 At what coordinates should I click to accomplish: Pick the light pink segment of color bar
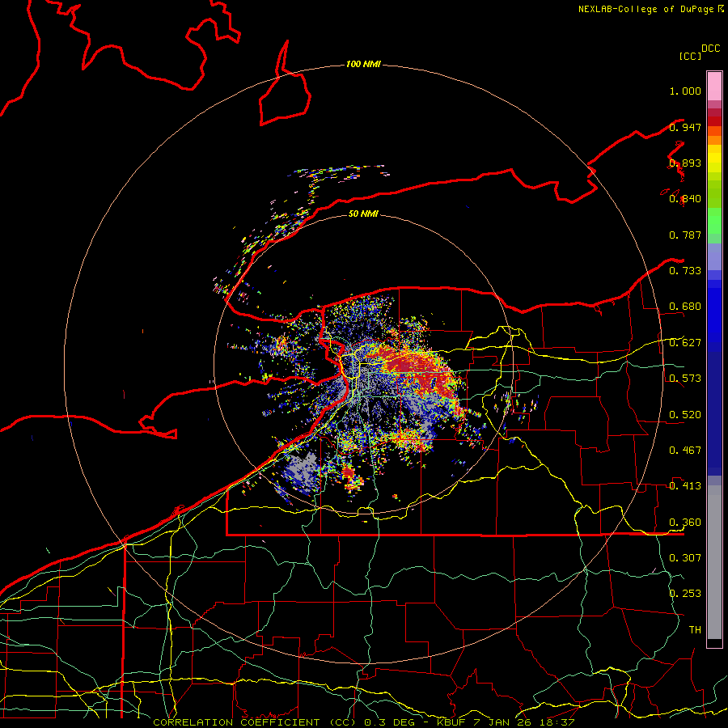(x=714, y=86)
